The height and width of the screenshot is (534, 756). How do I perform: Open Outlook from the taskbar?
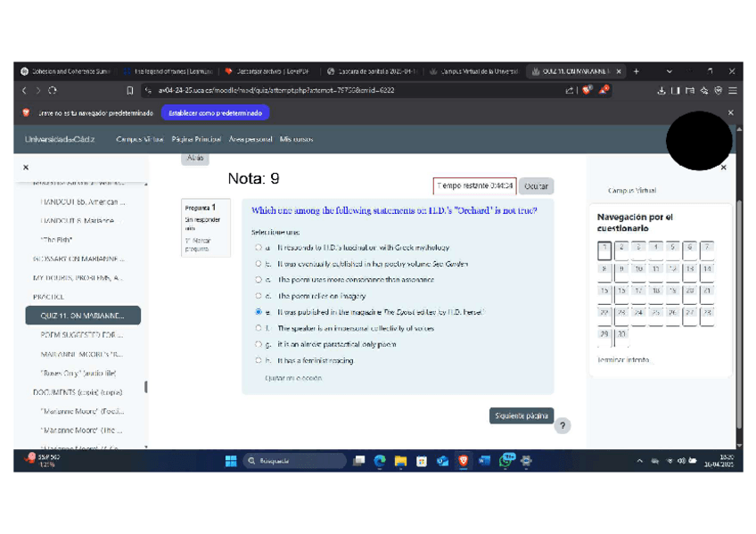442,461
